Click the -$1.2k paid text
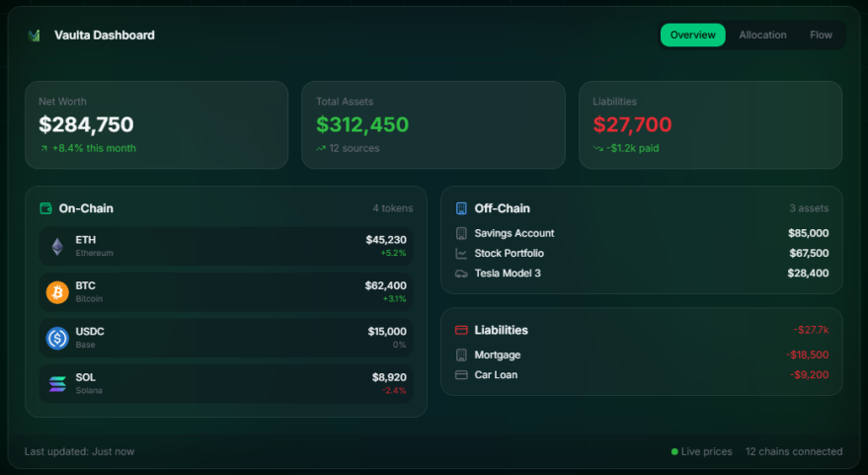Screen dimensions: 868x475 pos(633,148)
